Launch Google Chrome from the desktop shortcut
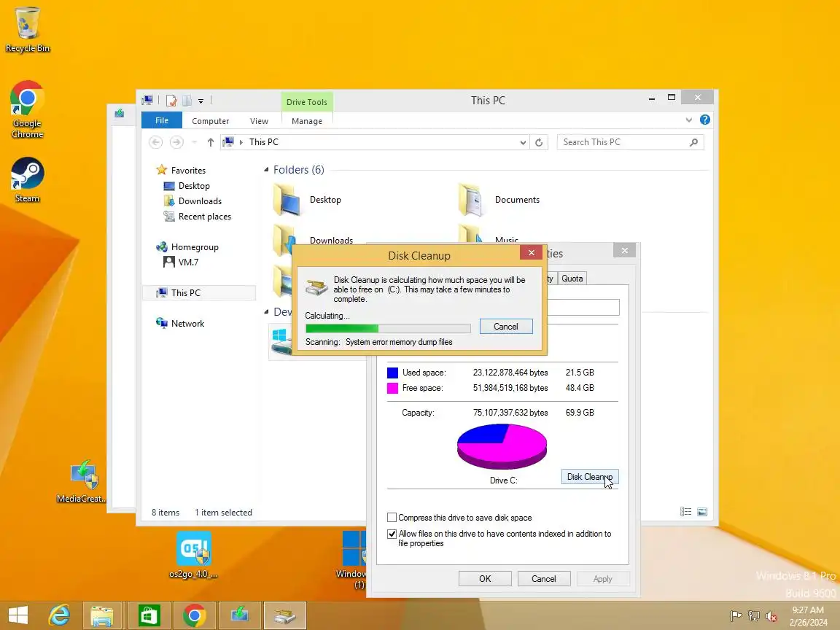This screenshot has height=630, width=840. point(27,110)
